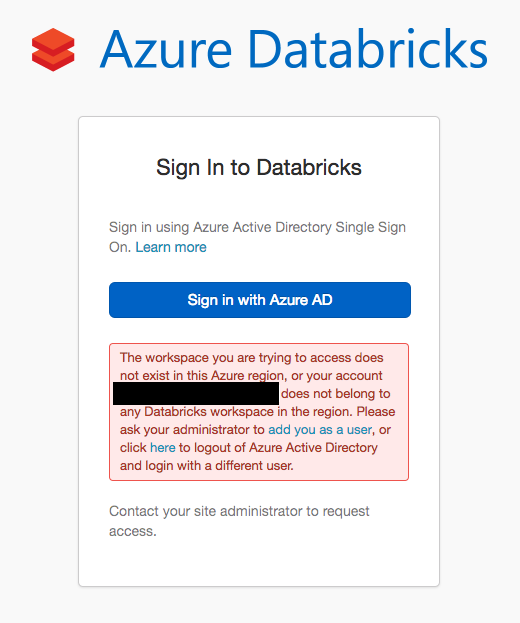Follow the 'add you as a user' link
This screenshot has width=520, height=623.
point(320,430)
